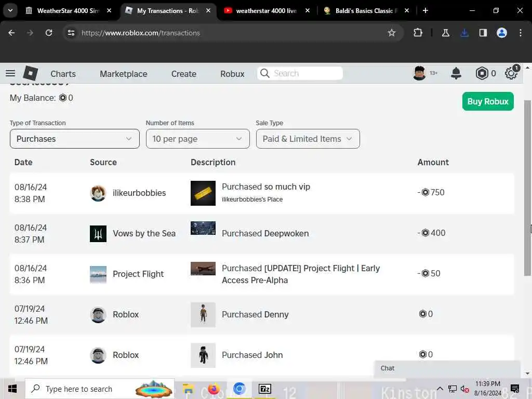
Task: Close the My Transactions tab
Action: click(208, 10)
